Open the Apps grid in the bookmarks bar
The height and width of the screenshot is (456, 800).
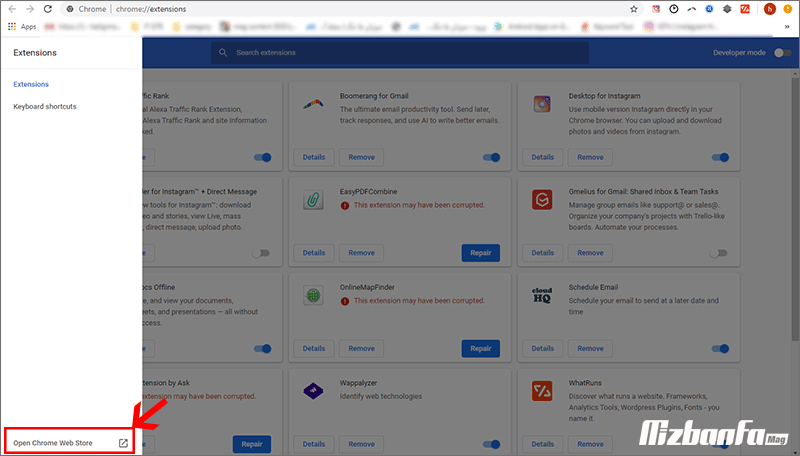22,27
